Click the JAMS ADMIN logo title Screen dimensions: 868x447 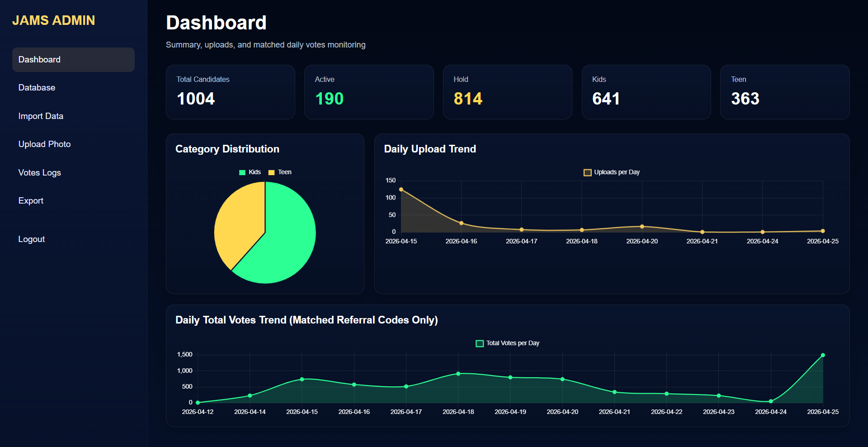coord(53,20)
